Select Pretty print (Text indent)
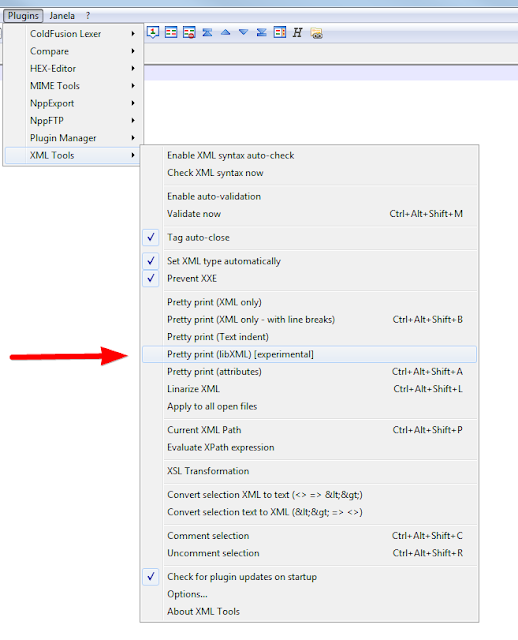The width and height of the screenshot is (518, 640). (x=309, y=337)
